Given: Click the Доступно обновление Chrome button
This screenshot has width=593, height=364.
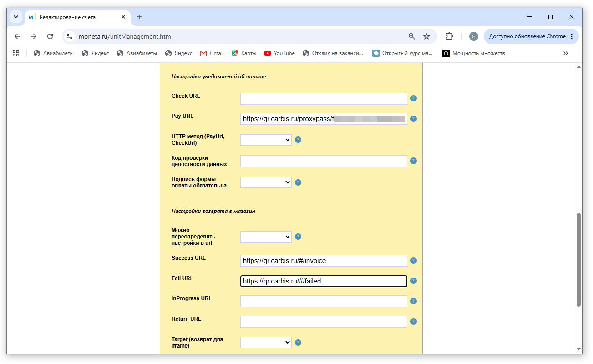Looking at the screenshot, I should pos(531,36).
